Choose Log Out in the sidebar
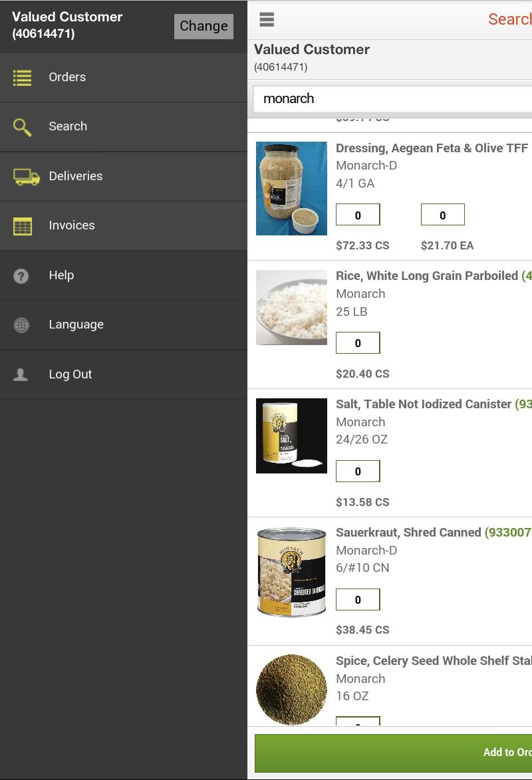Viewport: 532px width, 780px height. point(124,374)
